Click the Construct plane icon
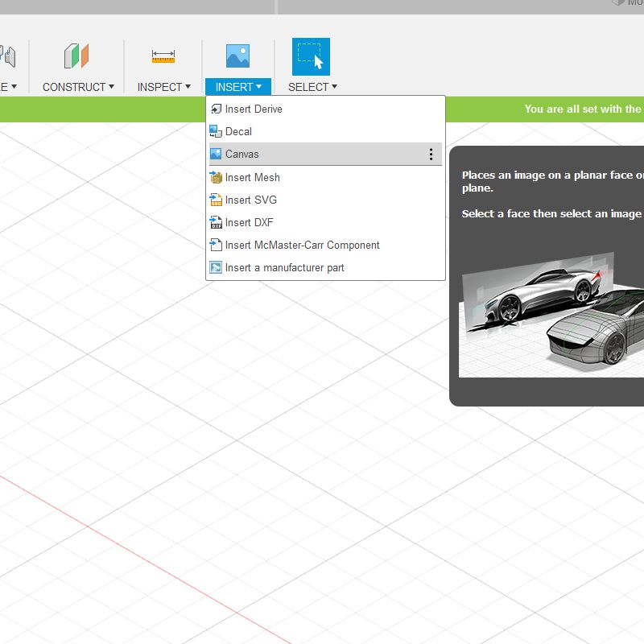Screen dimensions: 644x644 click(x=76, y=56)
